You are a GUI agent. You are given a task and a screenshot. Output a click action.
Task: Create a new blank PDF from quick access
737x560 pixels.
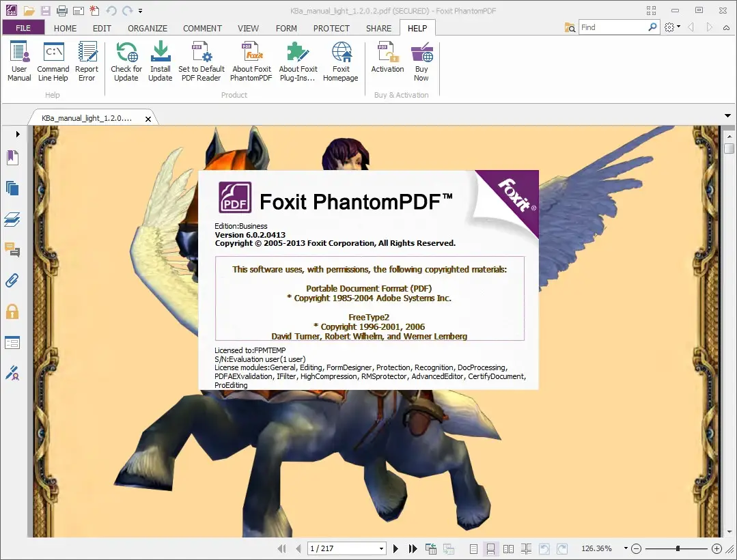(x=94, y=10)
